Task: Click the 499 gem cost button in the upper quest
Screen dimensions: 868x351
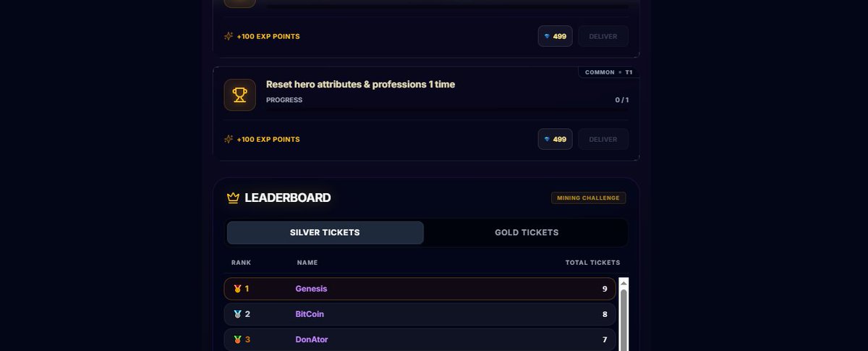Action: point(555,36)
